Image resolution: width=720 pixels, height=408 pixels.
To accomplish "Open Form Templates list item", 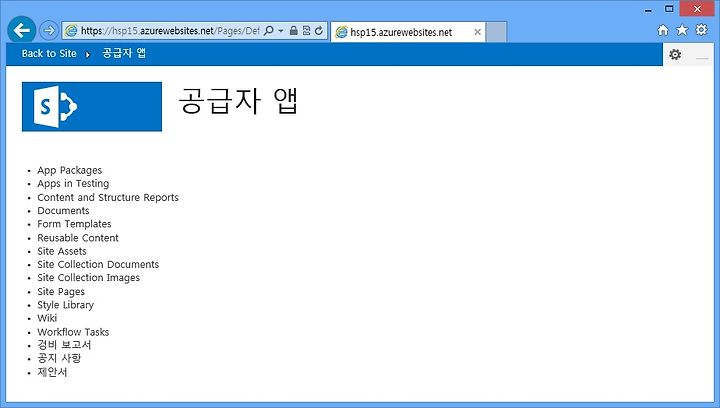I will coord(74,224).
